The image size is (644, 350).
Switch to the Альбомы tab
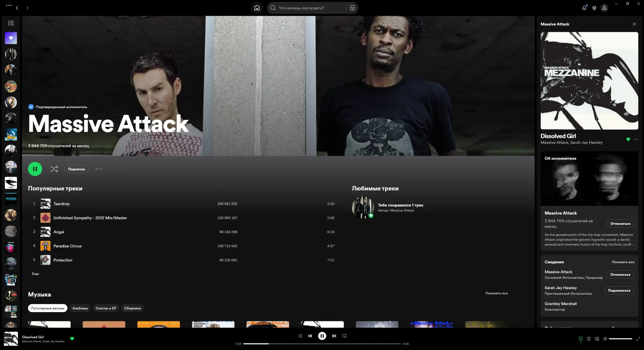pyautogui.click(x=80, y=308)
